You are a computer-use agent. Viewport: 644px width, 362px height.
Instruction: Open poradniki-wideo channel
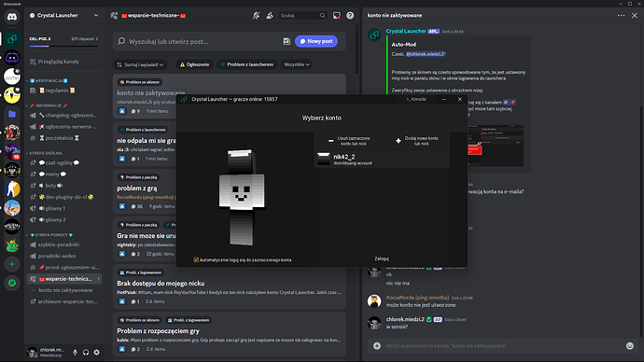64,257
